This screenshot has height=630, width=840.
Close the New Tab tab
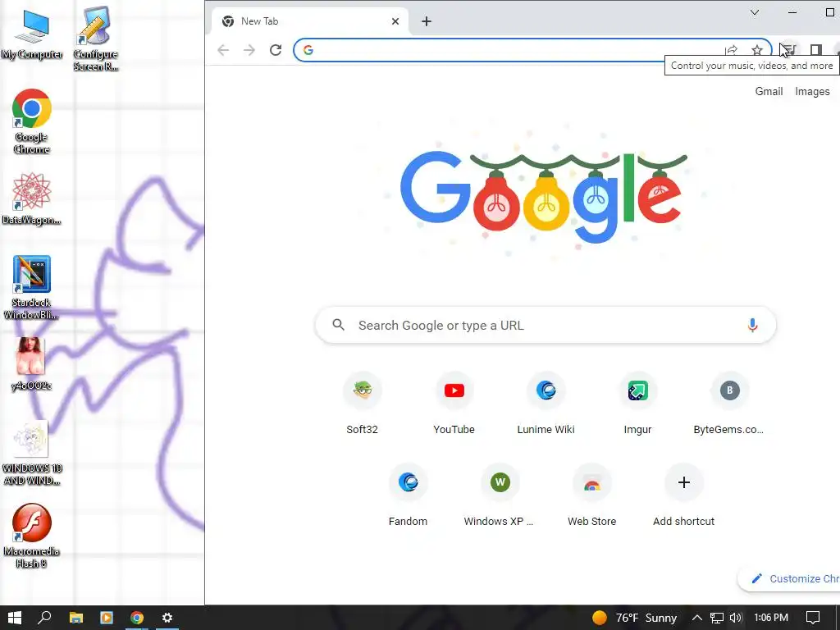pos(395,21)
